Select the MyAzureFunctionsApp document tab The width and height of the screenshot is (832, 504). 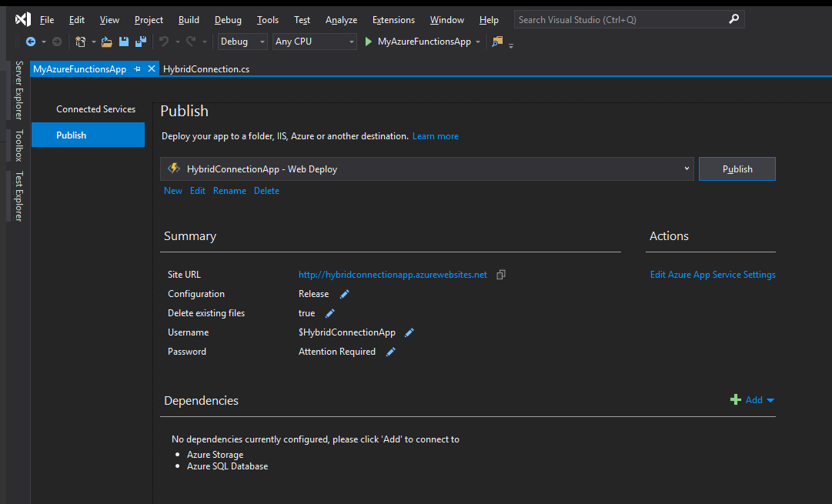(79, 69)
